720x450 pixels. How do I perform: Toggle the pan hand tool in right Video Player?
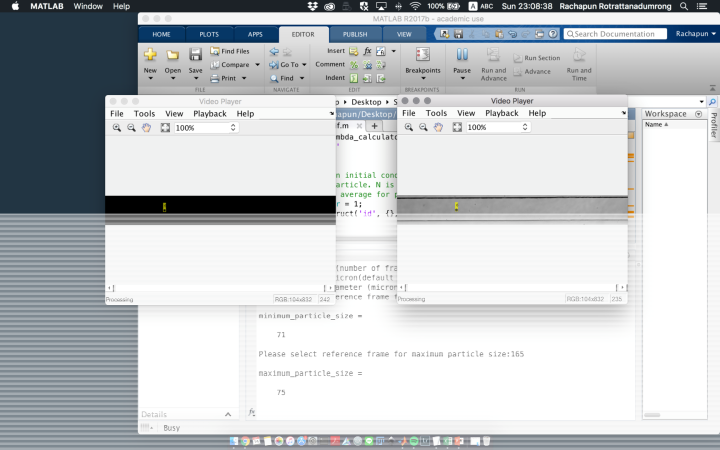pos(439,128)
